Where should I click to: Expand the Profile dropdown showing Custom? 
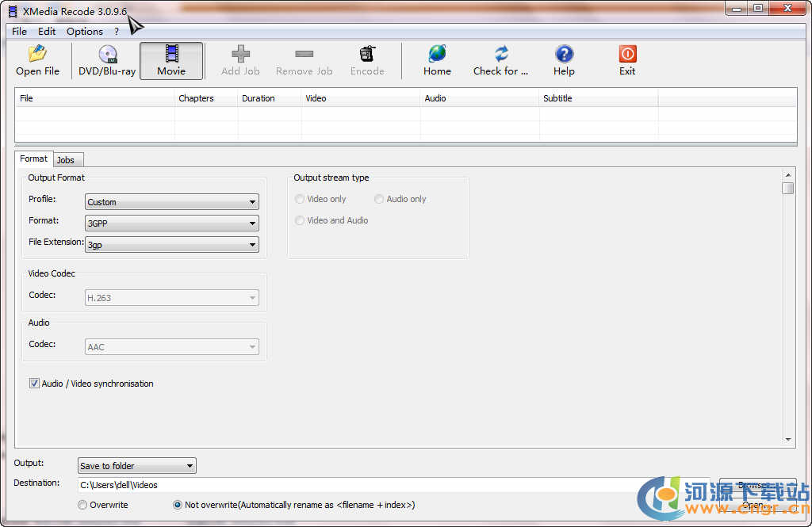coord(172,202)
